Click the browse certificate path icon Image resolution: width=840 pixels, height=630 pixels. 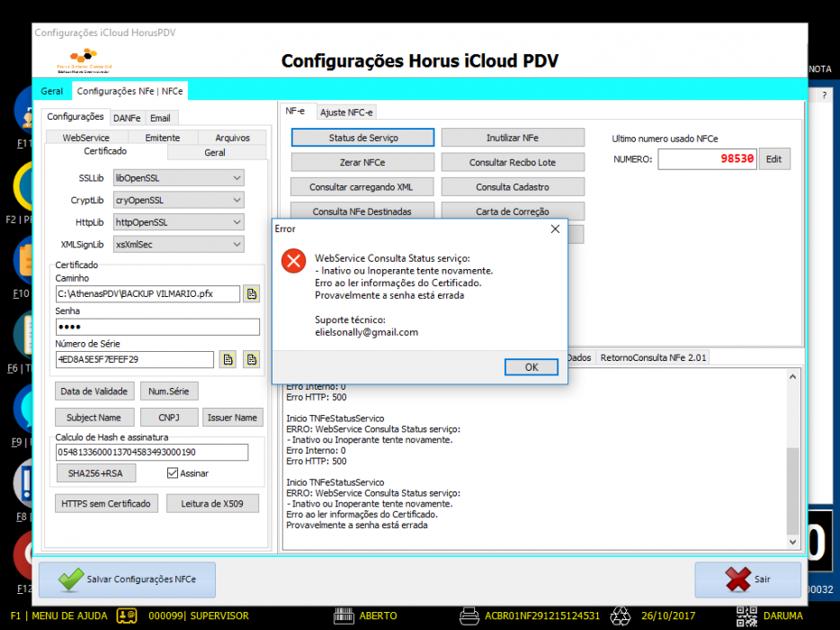pos(251,293)
